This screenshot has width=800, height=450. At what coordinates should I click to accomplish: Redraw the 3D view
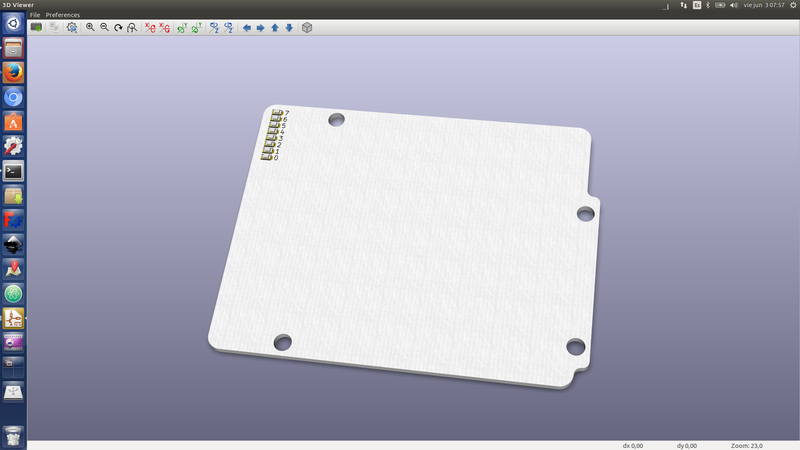click(x=118, y=27)
